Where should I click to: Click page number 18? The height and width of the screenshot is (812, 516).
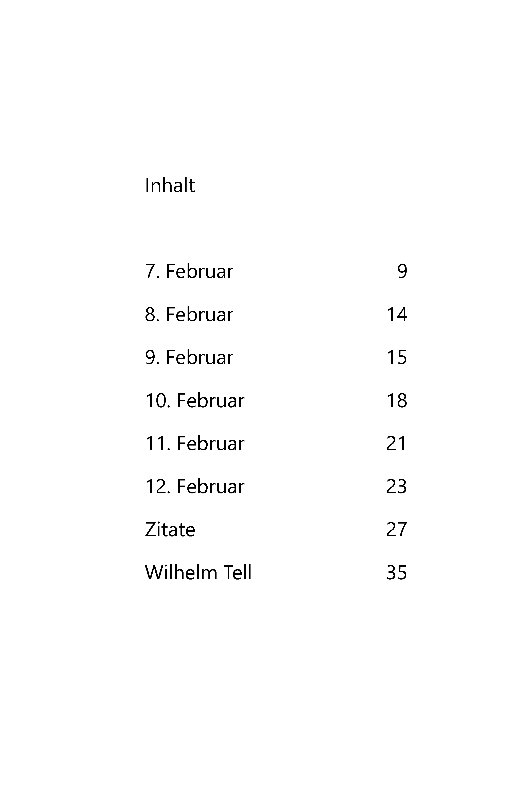(397, 401)
